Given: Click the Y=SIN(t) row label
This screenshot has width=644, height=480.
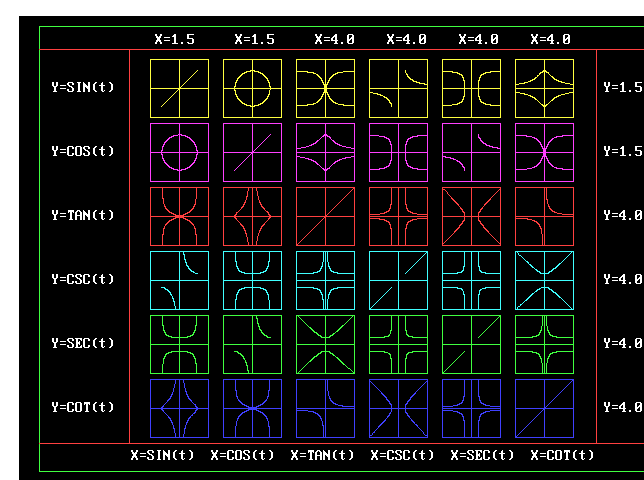Looking at the screenshot, I should point(83,87).
